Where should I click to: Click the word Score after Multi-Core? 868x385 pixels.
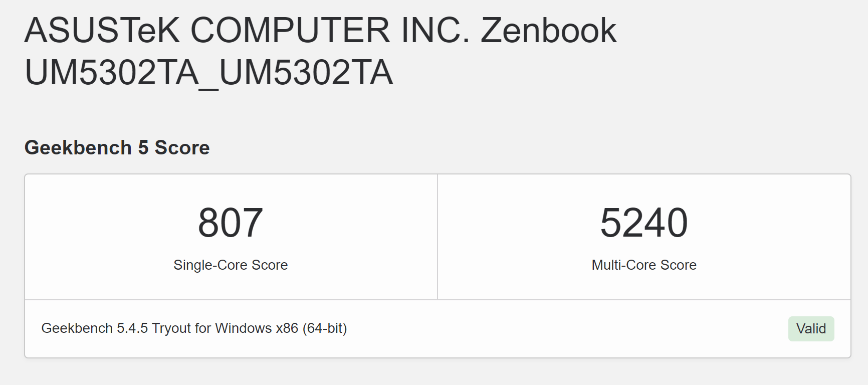(679, 265)
